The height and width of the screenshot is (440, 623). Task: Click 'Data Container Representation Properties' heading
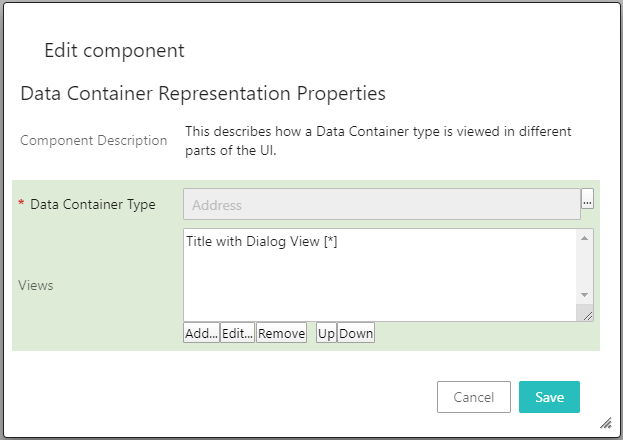tap(203, 94)
